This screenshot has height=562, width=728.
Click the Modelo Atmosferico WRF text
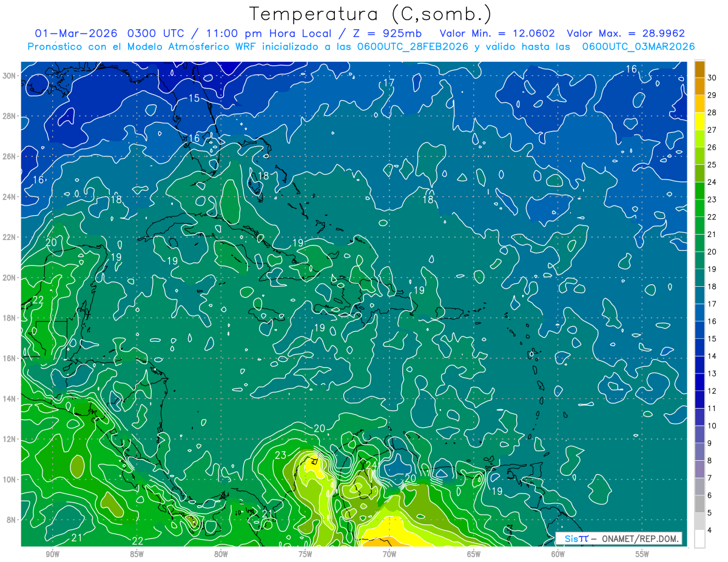coord(191,47)
